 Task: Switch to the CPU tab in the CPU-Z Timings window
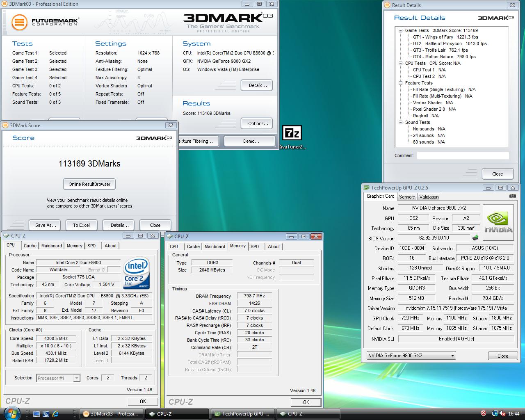(174, 247)
